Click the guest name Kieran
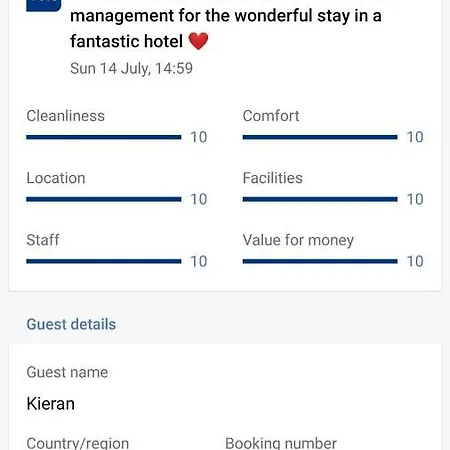Screen dimensions: 450x450 (x=50, y=404)
